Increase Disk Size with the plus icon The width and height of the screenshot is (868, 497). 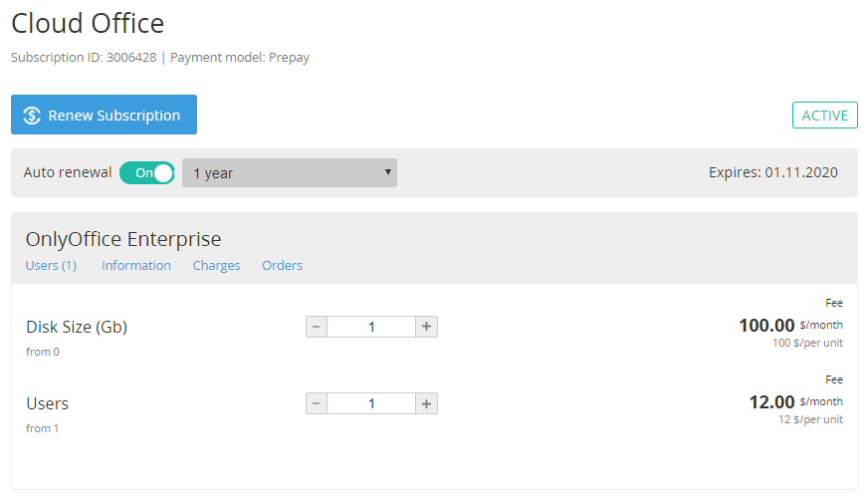click(426, 327)
